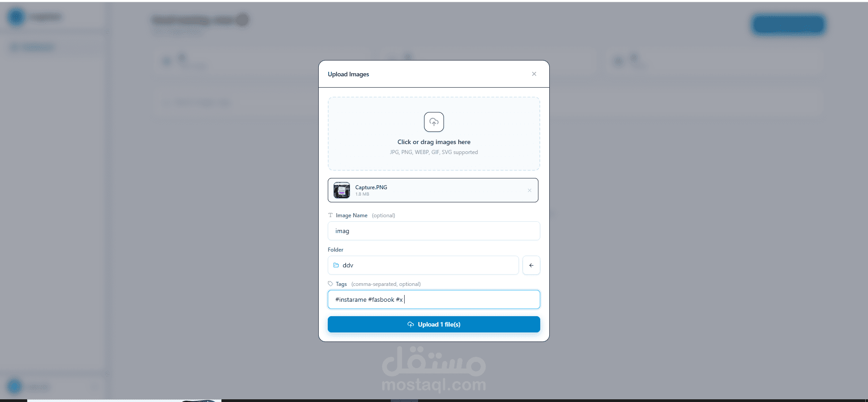Click the blurred blue button behind the dialog

click(788, 24)
